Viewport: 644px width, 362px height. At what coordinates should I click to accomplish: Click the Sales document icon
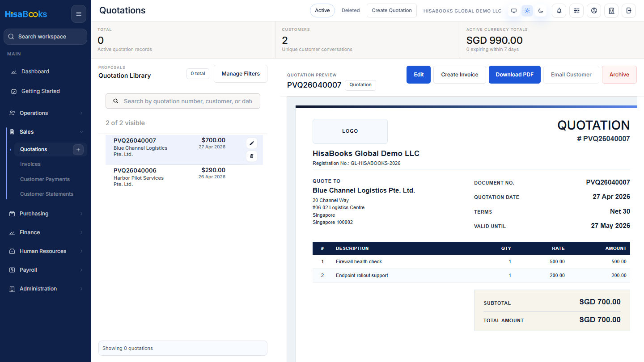[12, 132]
